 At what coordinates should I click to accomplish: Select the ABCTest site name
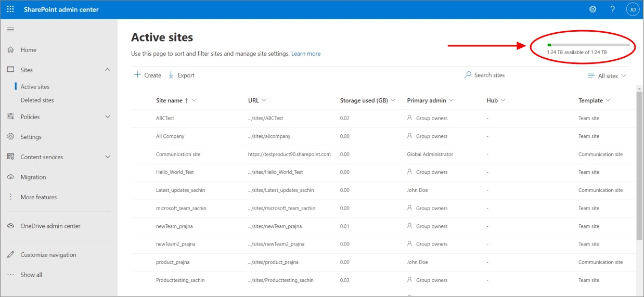click(x=165, y=118)
